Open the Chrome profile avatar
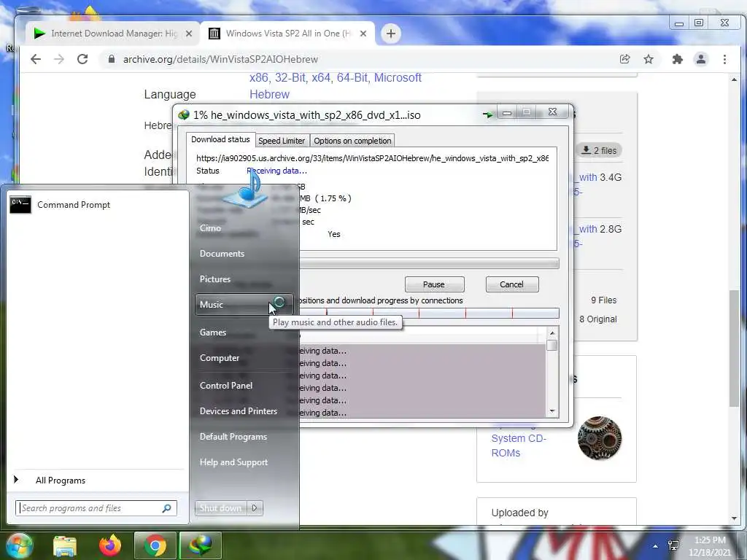 click(701, 59)
